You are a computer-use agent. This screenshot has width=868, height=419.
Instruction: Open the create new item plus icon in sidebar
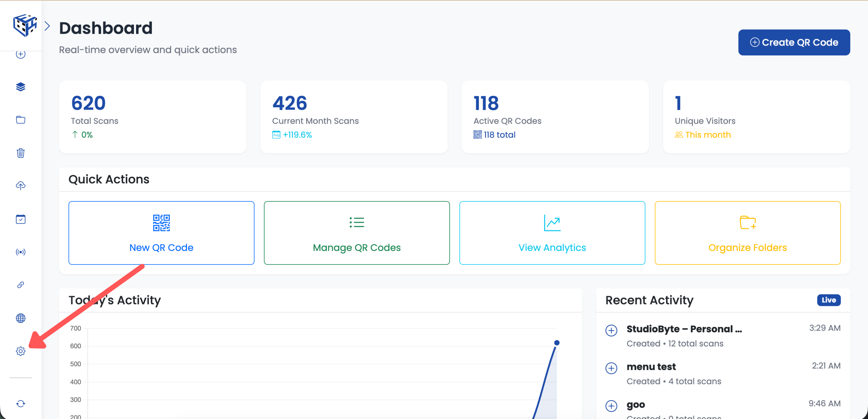click(20, 54)
